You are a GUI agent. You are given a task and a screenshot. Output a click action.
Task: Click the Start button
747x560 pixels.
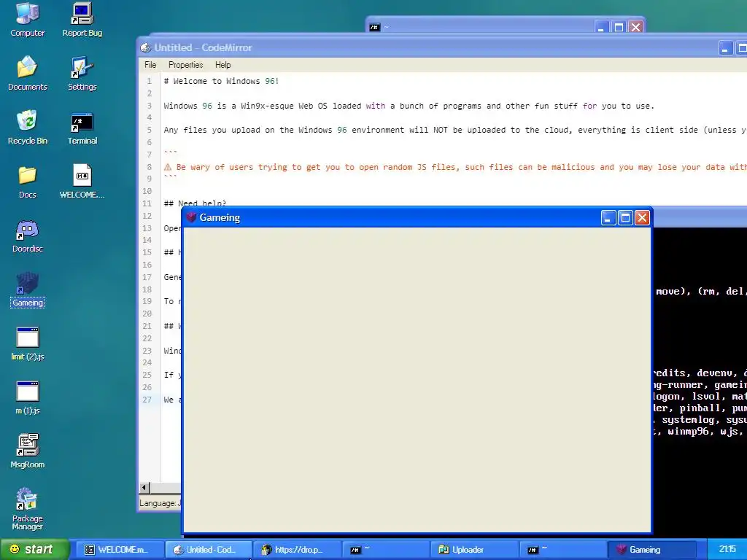tap(34, 550)
